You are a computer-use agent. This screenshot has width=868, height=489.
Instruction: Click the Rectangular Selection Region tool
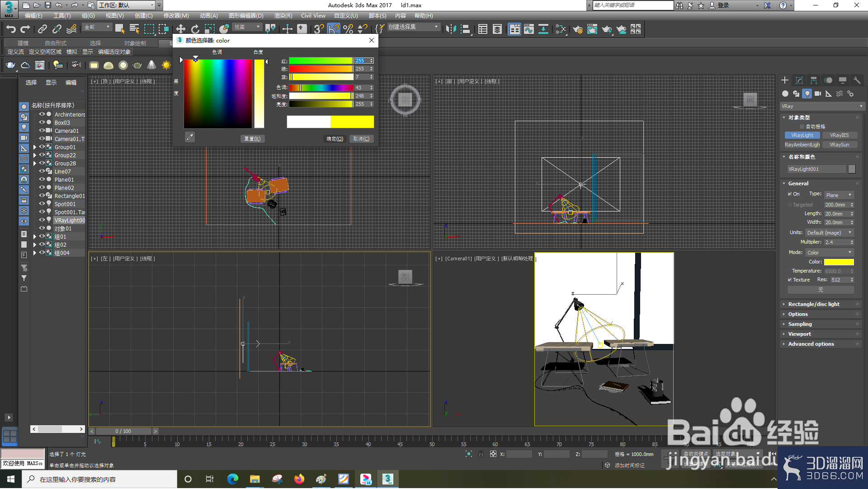[x=149, y=29]
